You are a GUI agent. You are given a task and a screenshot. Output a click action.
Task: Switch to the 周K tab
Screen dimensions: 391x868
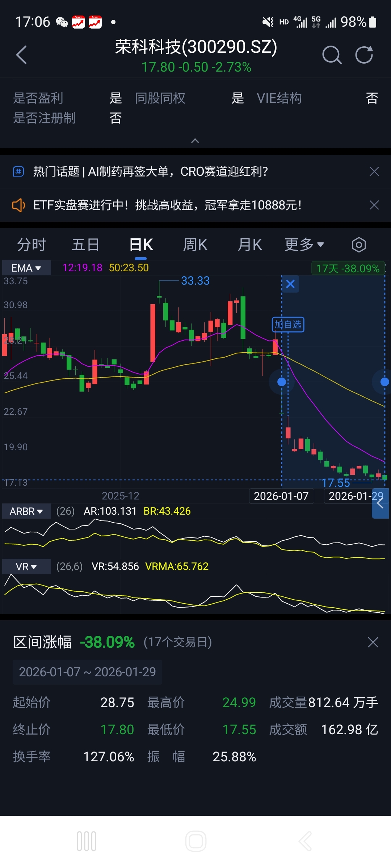[195, 245]
